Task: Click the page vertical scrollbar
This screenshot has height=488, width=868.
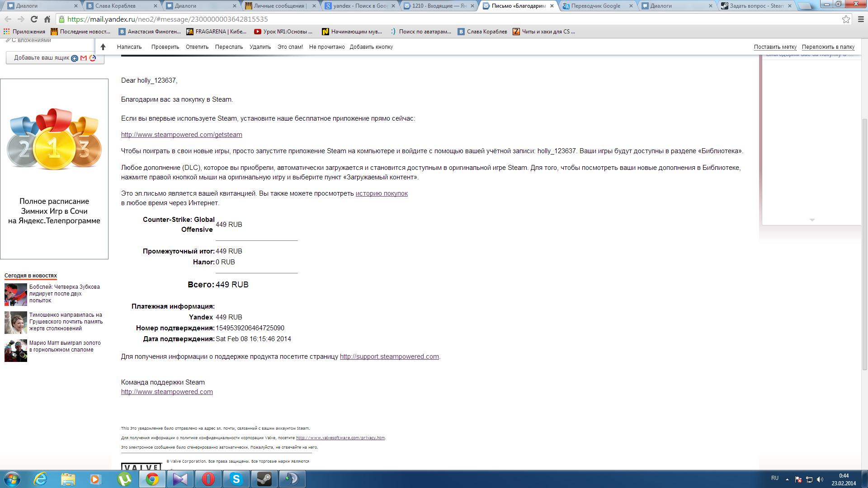Action: click(864, 244)
